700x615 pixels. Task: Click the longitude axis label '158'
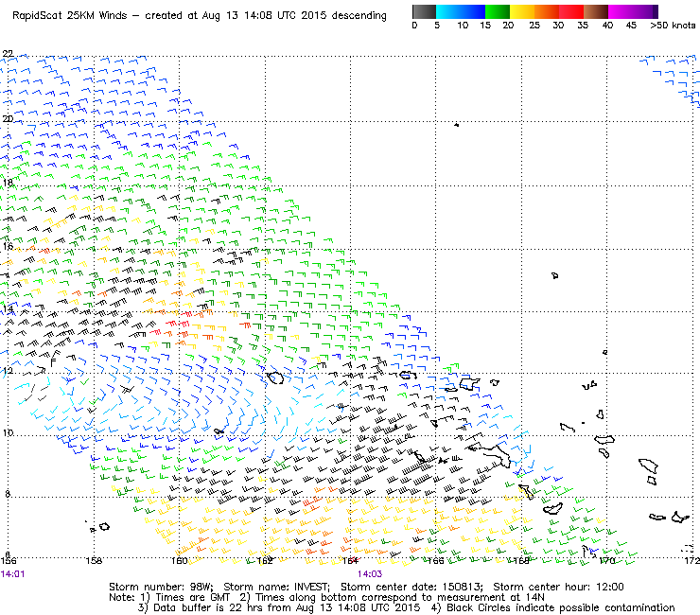[94, 560]
